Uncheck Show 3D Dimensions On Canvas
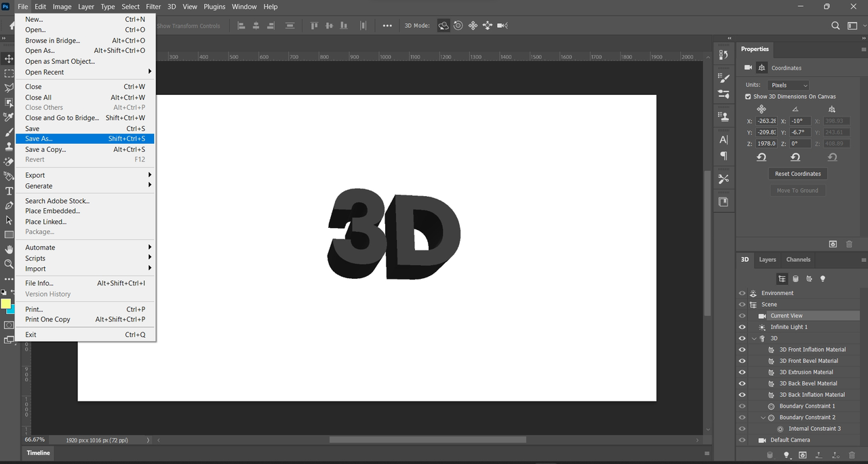This screenshot has height=464, width=868. point(748,96)
